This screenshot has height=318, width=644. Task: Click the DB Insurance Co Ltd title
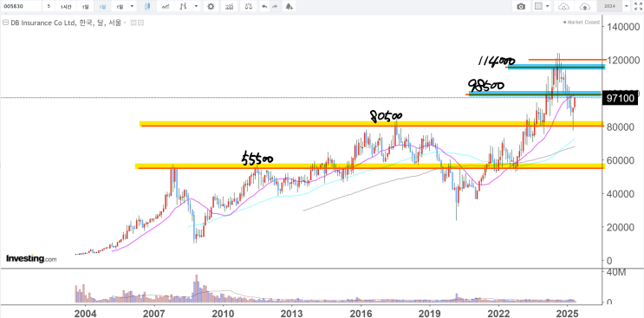[x=42, y=23]
